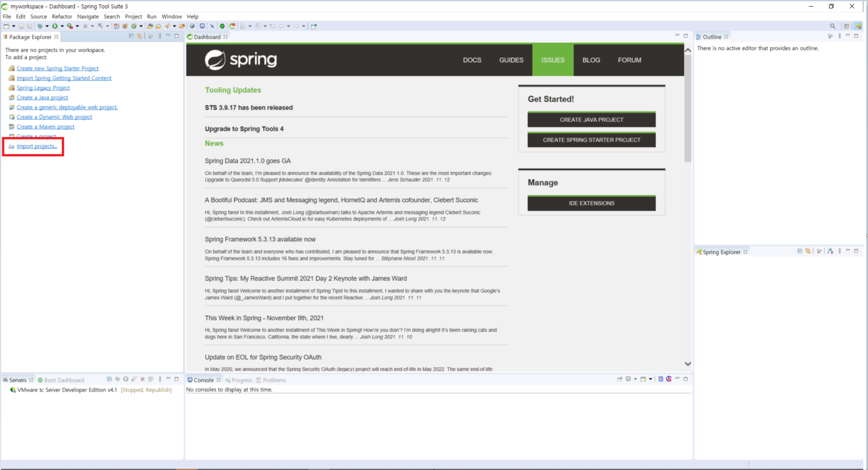Click the Open Perspective icon
Image resolution: width=868 pixels, height=470 pixels.
tap(846, 26)
